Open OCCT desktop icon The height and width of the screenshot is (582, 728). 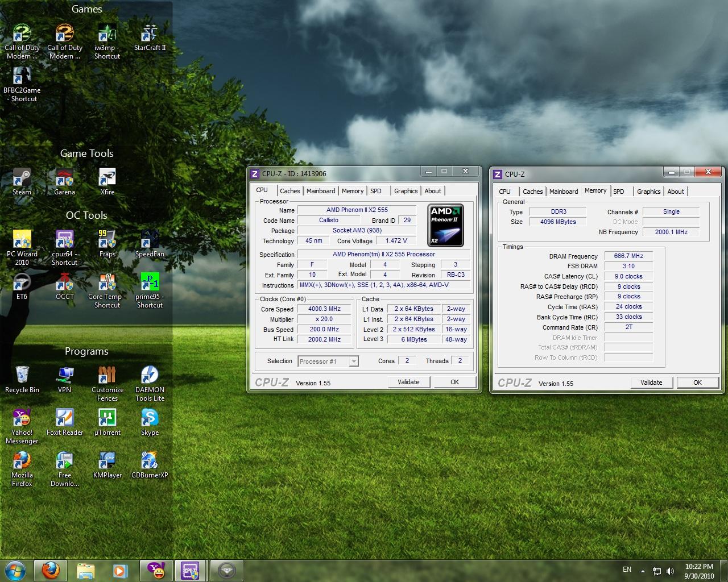pos(64,286)
